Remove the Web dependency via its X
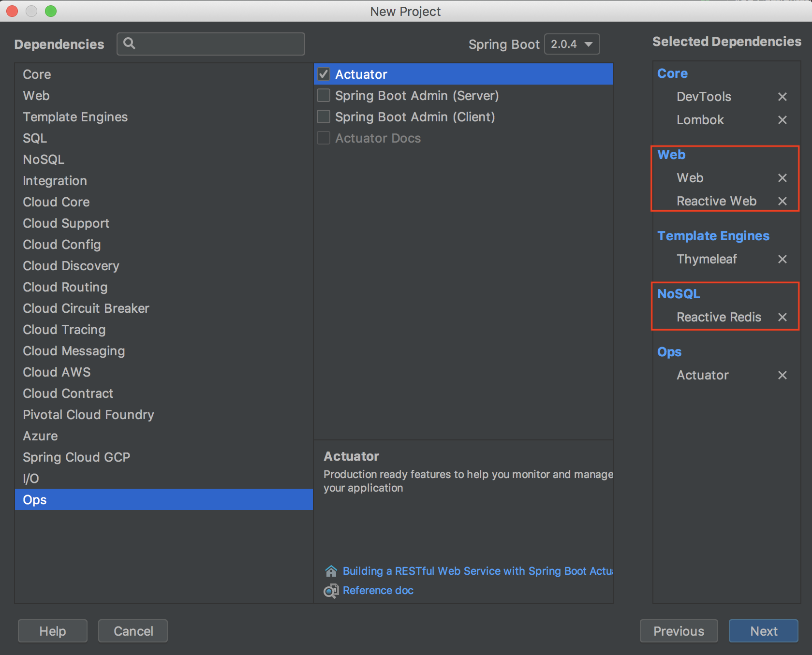 click(x=782, y=178)
